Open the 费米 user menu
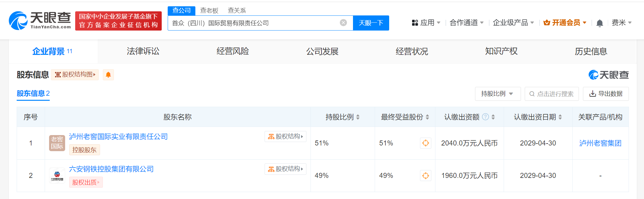The image size is (644, 199). pyautogui.click(x=621, y=23)
